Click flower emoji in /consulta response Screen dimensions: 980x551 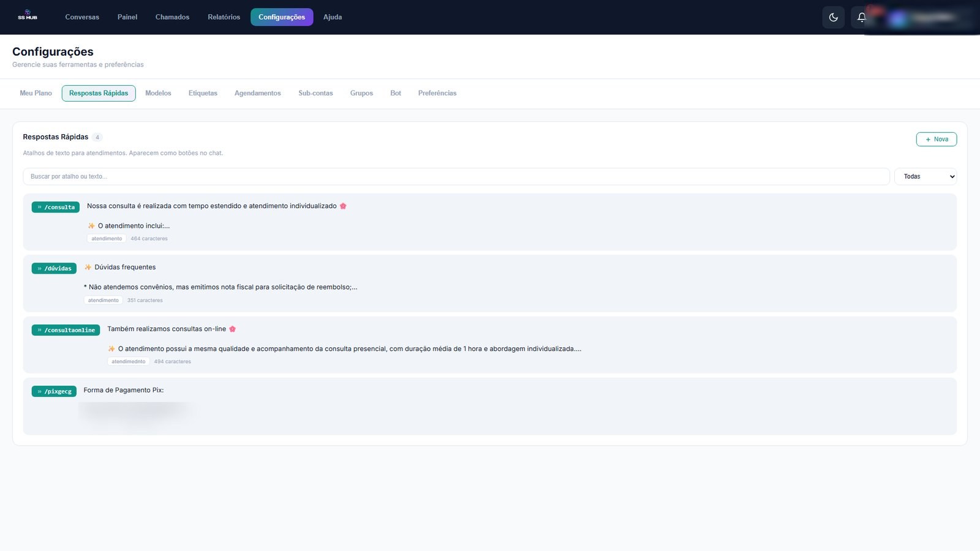coord(343,206)
